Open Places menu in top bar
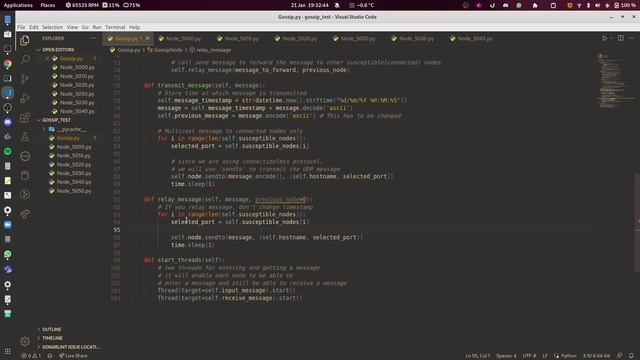This screenshot has width=640, height=360. [48, 5]
